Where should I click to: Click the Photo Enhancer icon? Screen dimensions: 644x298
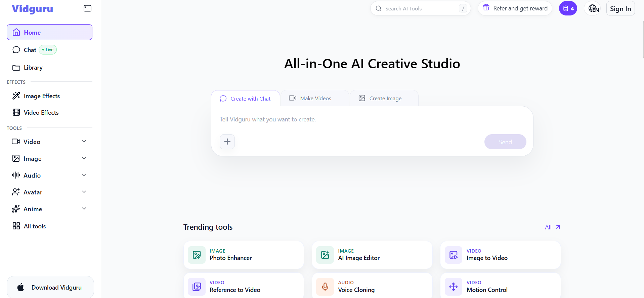(x=197, y=255)
